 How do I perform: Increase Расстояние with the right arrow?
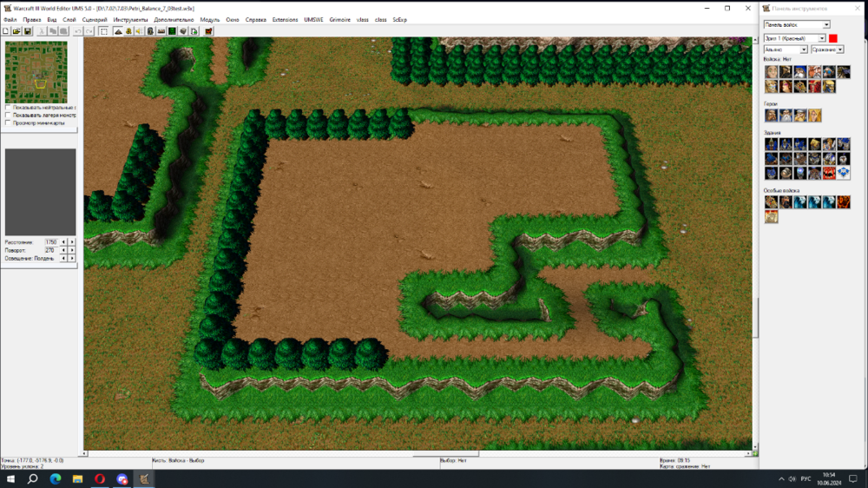click(x=72, y=241)
